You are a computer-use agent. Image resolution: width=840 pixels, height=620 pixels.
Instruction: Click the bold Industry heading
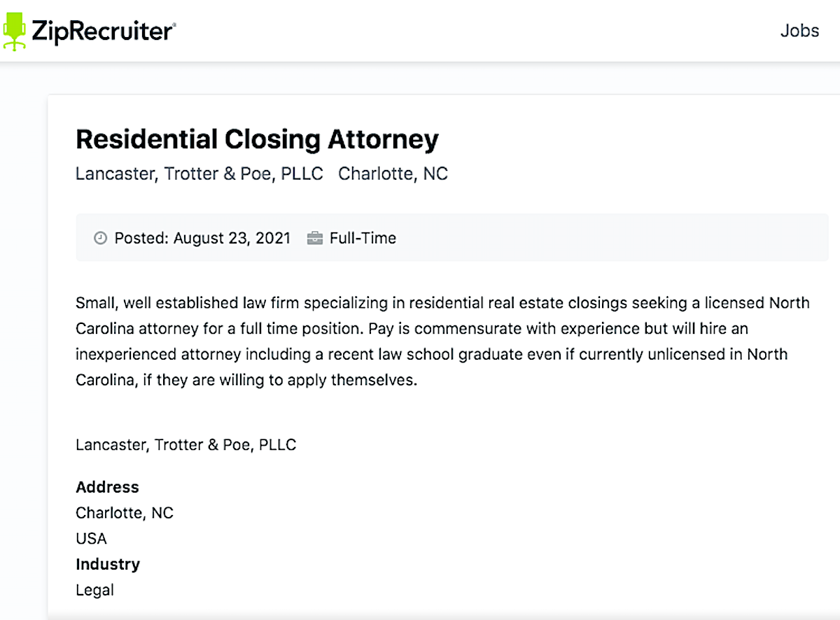[x=108, y=564]
